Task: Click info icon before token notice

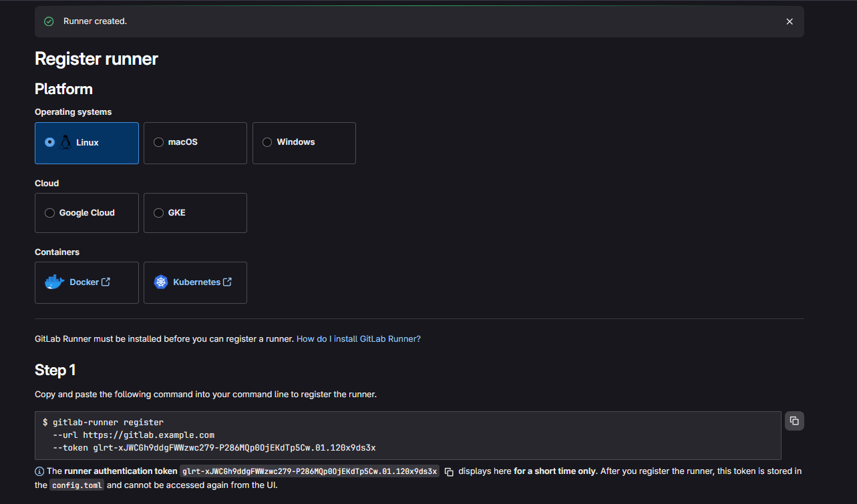Action: [39, 471]
